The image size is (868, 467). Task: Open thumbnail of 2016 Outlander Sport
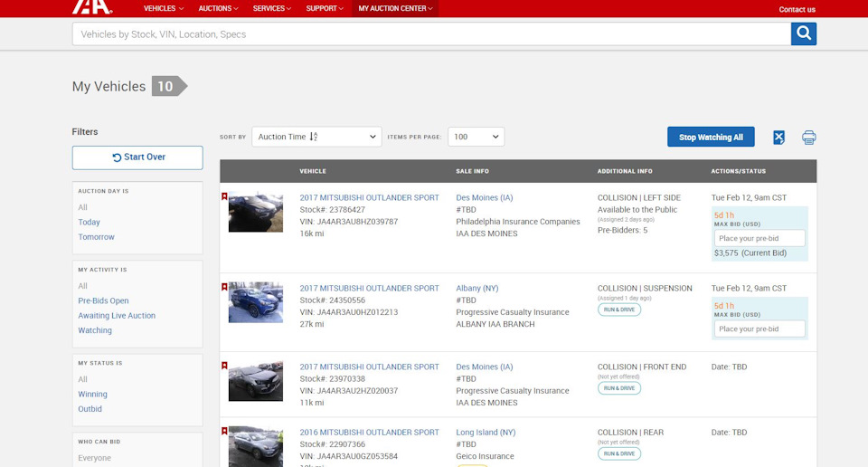(x=256, y=446)
